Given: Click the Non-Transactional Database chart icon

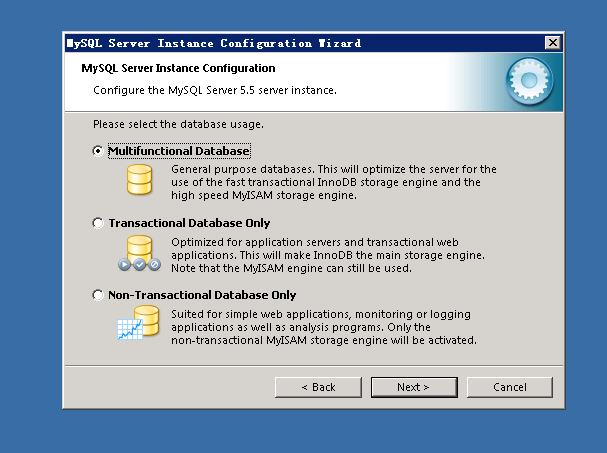Looking at the screenshot, I should coord(138,323).
